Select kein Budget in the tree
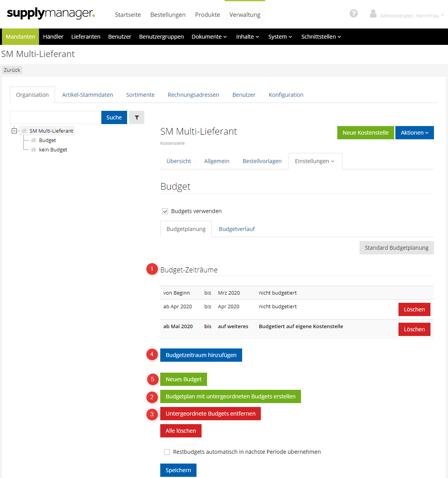This screenshot has width=448, height=478. pos(53,150)
